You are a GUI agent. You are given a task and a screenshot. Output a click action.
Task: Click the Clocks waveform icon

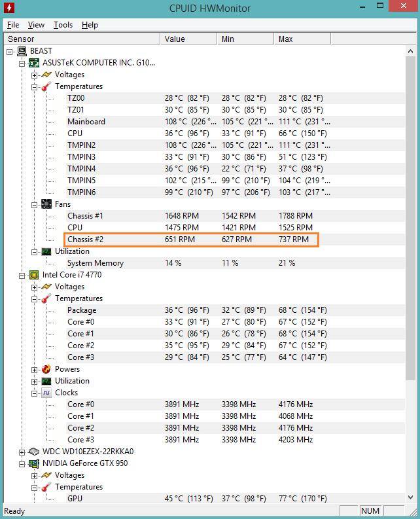coord(46,393)
